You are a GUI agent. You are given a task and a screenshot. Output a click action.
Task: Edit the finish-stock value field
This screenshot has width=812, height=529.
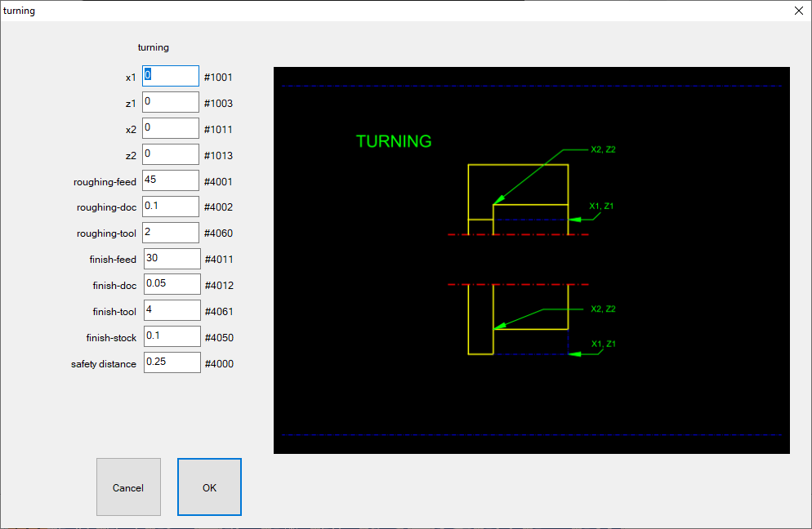point(172,336)
